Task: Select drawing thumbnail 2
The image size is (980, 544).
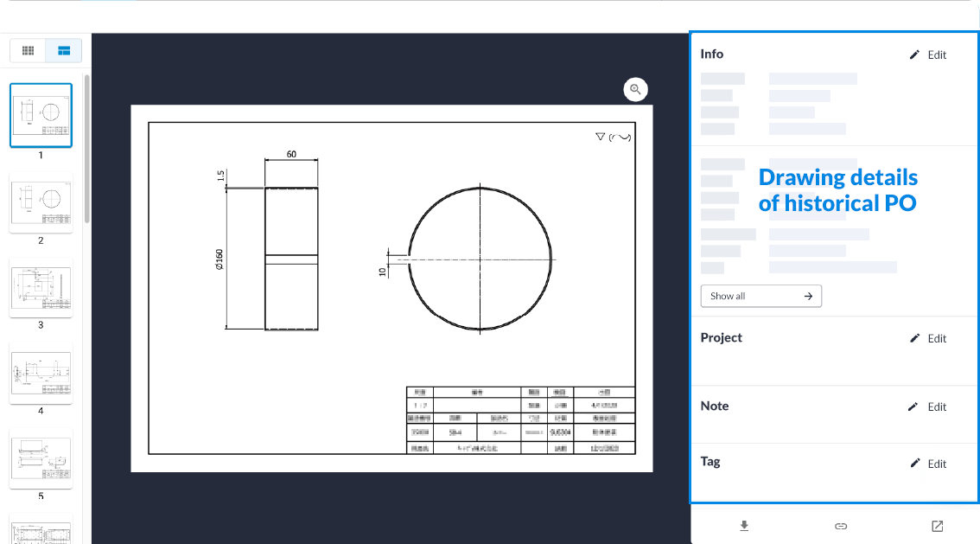Action: (41, 202)
